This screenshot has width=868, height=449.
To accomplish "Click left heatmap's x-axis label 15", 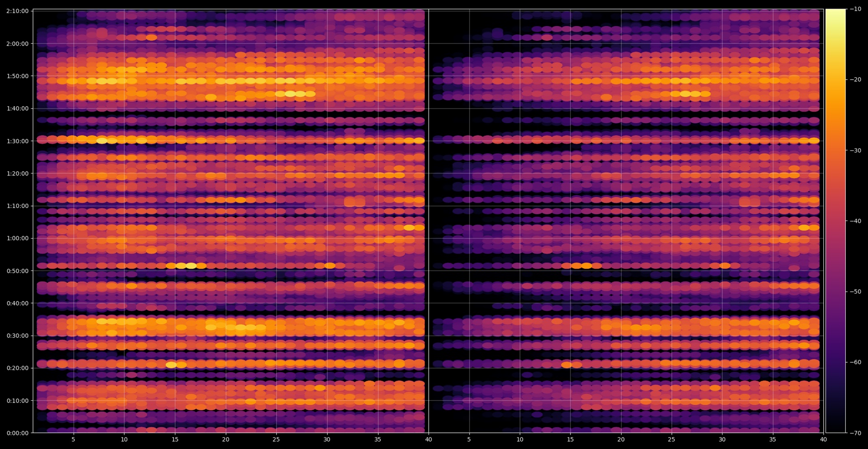I will tap(175, 439).
